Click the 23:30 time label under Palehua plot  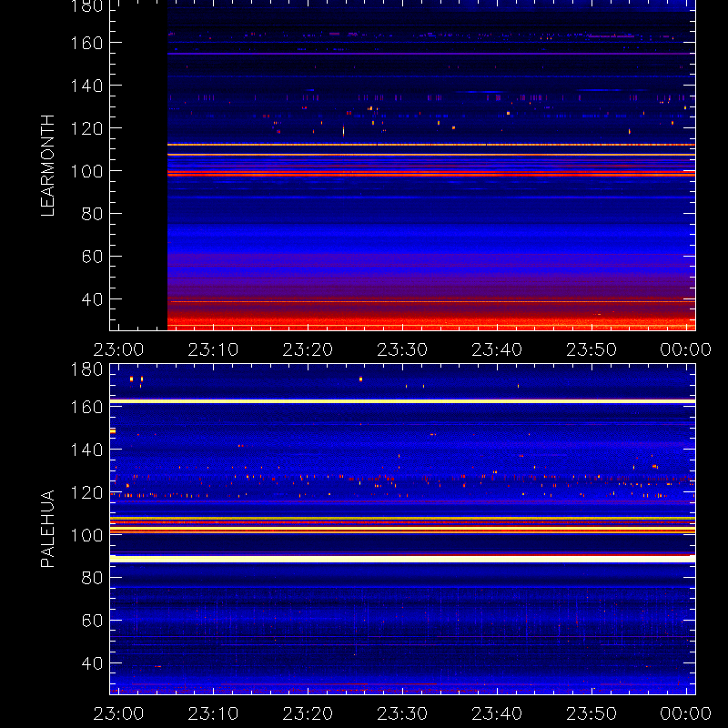point(402,713)
